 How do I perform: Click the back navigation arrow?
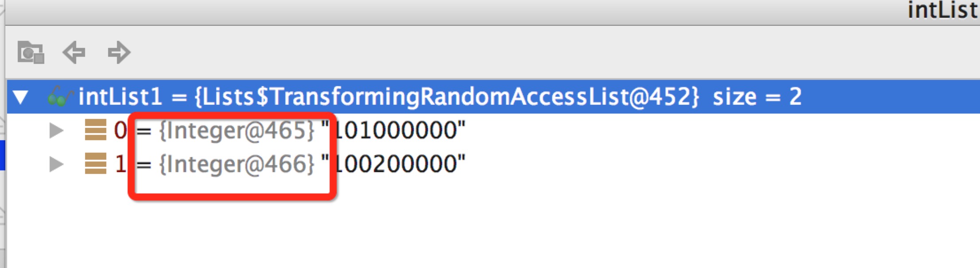tap(74, 52)
